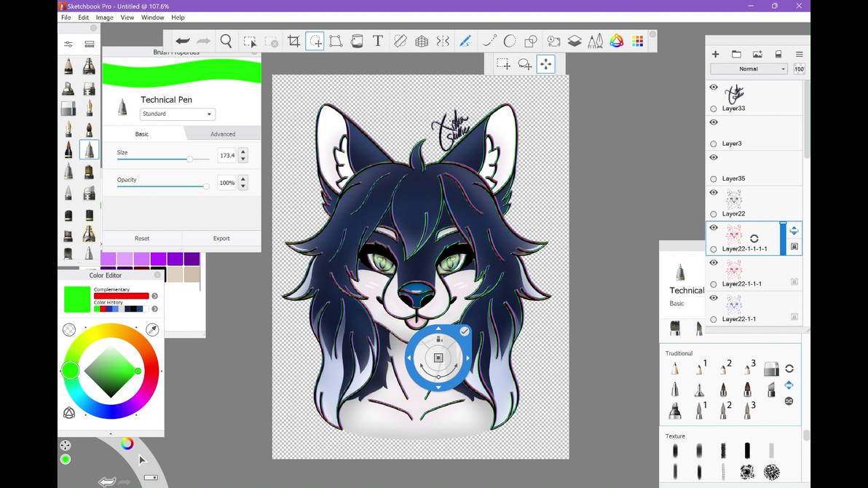This screenshot has height=488, width=868.
Task: Switch to the Advanced brush tab
Action: tap(223, 133)
